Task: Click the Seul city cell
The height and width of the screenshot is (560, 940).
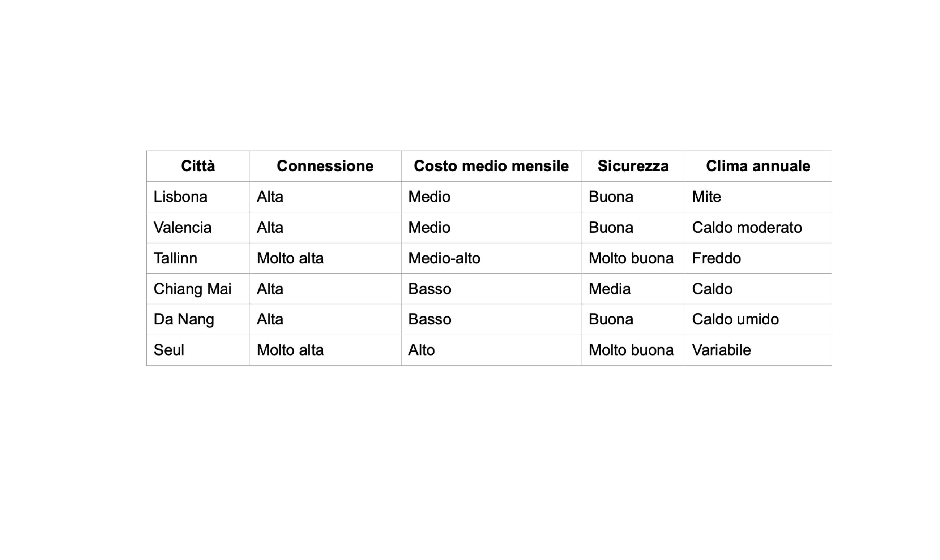Action: click(x=169, y=350)
